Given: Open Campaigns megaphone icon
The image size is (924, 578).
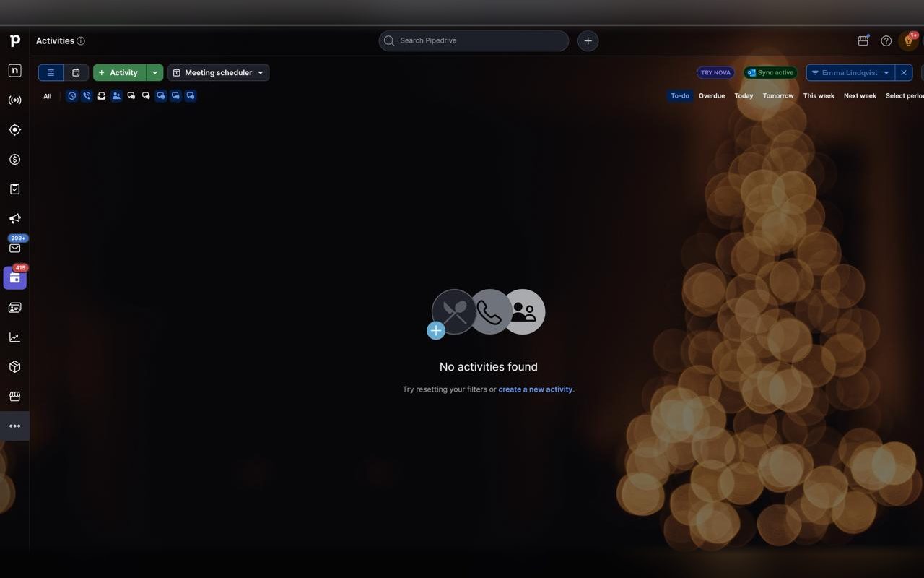Looking at the screenshot, I should coord(14,219).
